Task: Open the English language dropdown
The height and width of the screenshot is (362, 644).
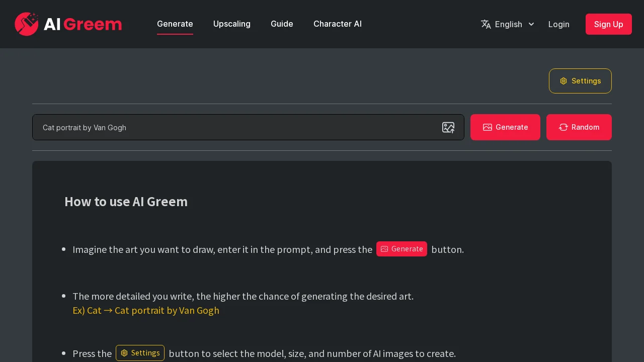Action: tap(508, 24)
